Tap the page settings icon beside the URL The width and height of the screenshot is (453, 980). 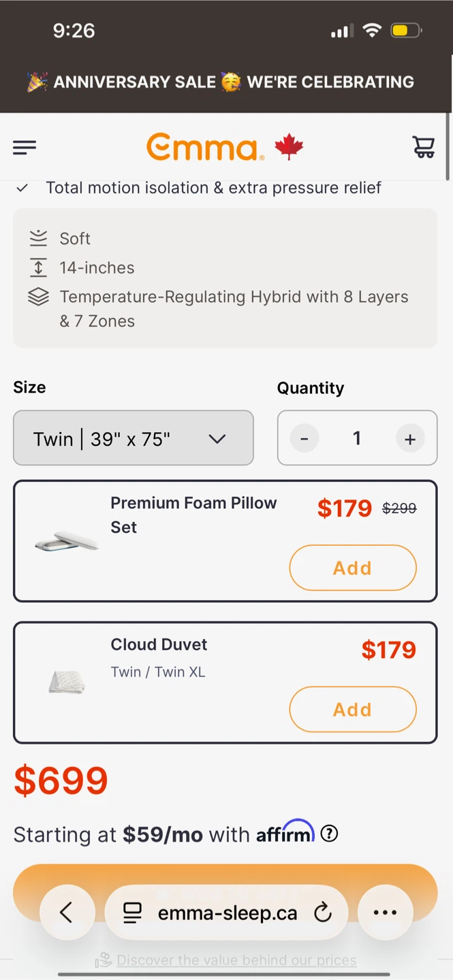click(x=132, y=913)
